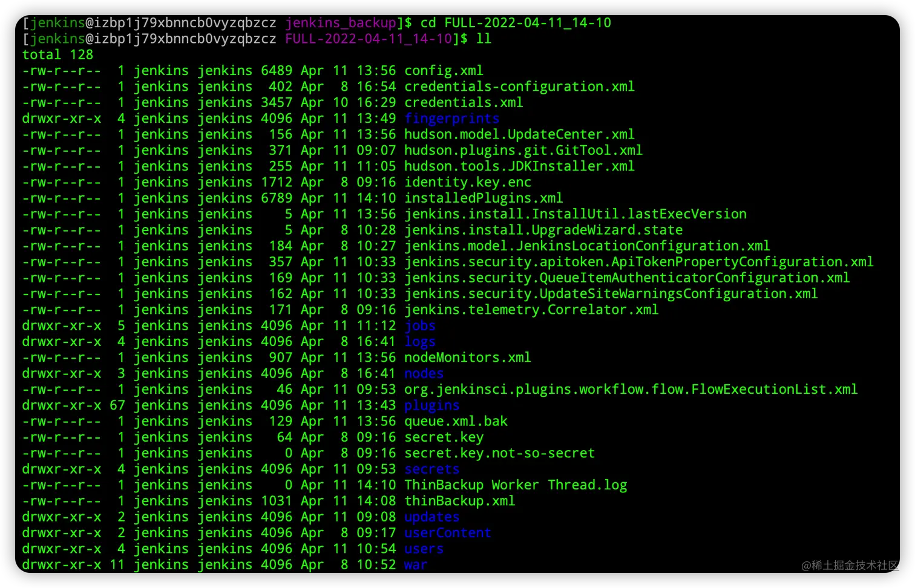Click the 'cd FULL-2022-04-11_14-10' command text

coord(516,23)
